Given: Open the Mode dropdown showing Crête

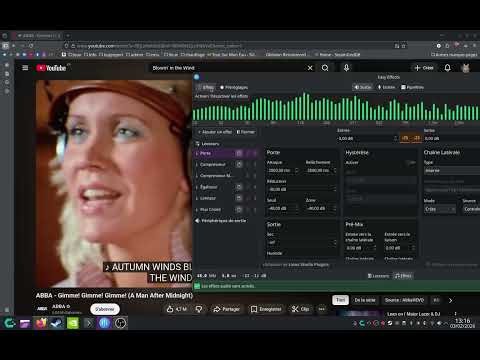Looking at the screenshot, I should pos(440,209).
